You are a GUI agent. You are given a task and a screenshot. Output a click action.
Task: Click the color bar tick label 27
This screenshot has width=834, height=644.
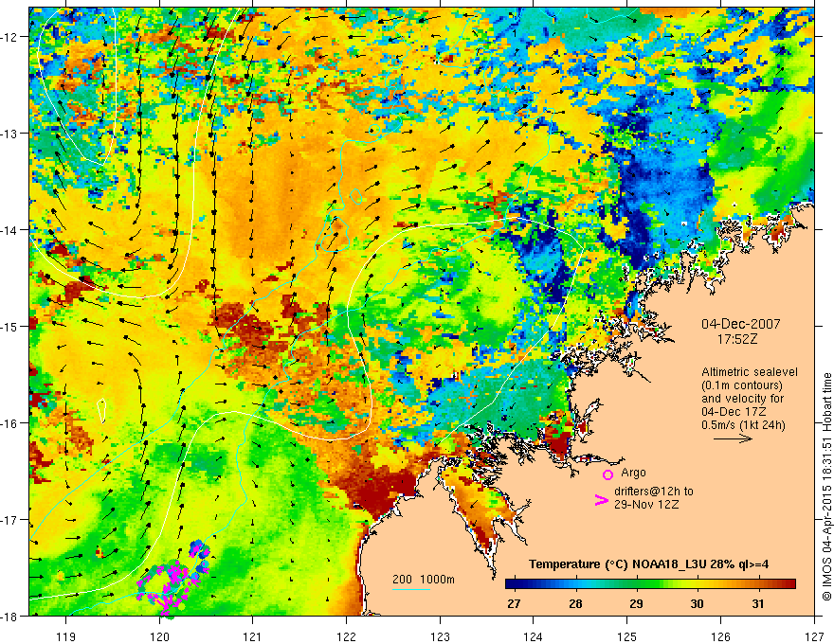click(x=514, y=603)
